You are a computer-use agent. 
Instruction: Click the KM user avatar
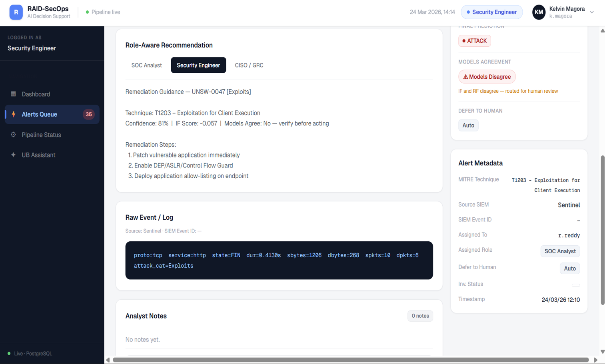pyautogui.click(x=539, y=12)
